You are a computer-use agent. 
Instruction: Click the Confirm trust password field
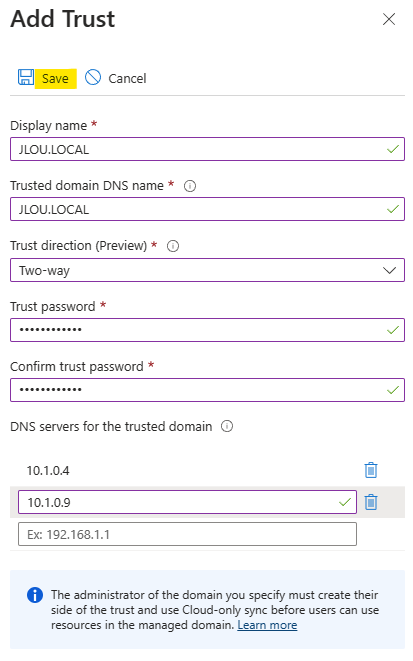point(207,390)
